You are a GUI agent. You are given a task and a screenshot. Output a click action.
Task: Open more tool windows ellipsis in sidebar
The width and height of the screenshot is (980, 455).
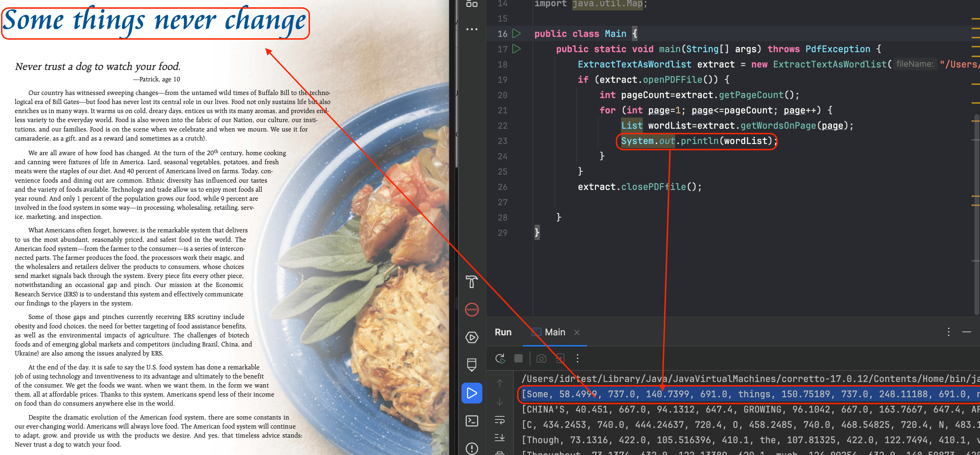click(x=472, y=29)
